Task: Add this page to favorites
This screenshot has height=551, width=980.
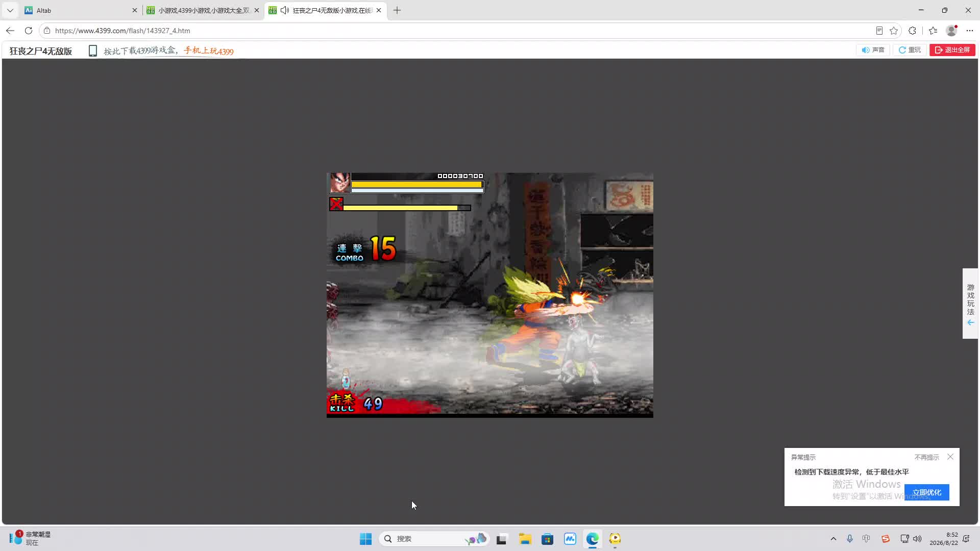Action: tap(894, 31)
